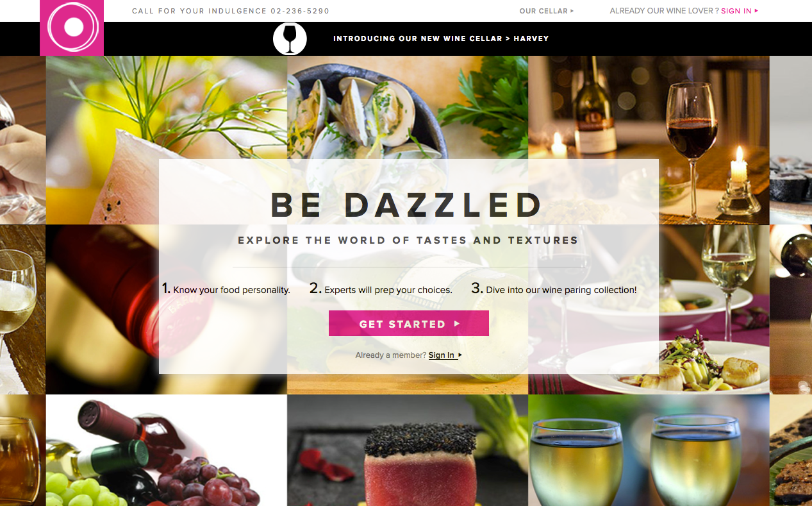Click the small arrow after member Sign In

click(460, 355)
